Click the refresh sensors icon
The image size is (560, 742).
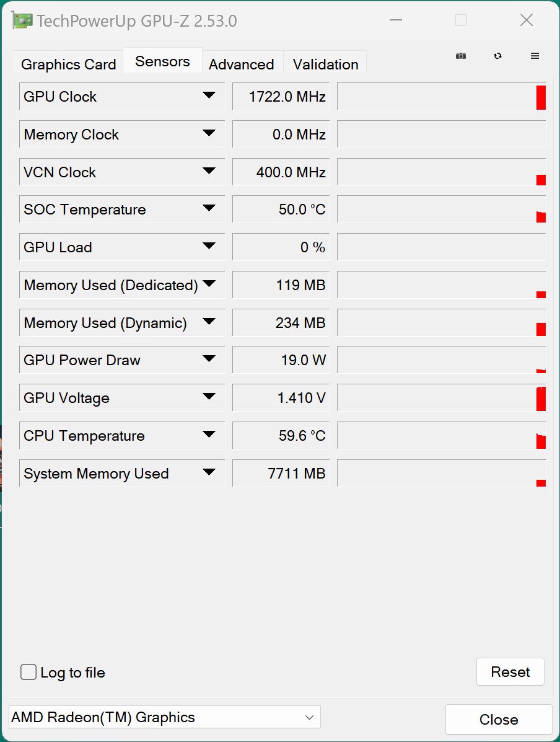[x=497, y=56]
